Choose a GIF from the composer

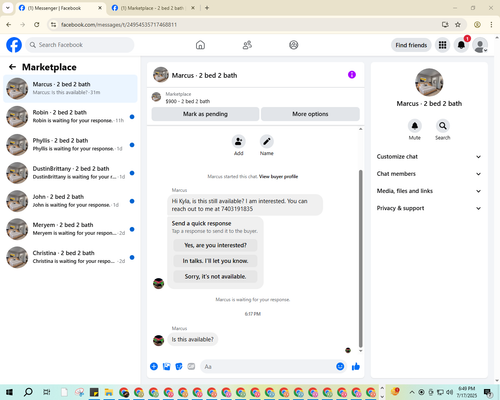[191, 367]
